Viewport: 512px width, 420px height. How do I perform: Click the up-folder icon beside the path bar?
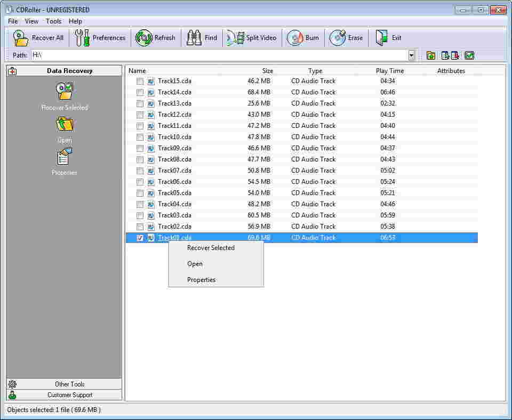(432, 55)
